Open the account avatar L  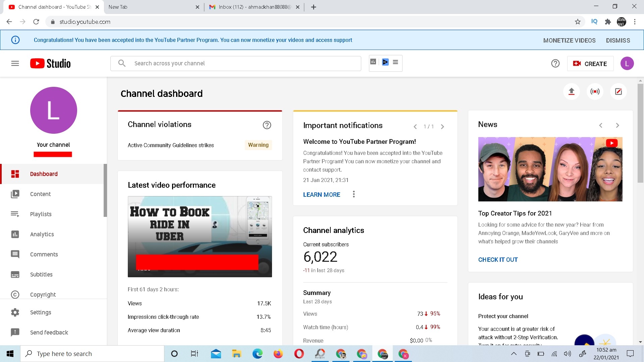pos(627,63)
